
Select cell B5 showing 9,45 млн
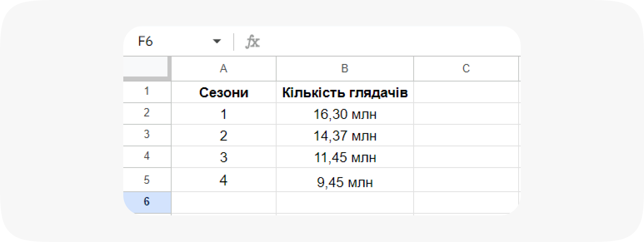click(x=344, y=180)
